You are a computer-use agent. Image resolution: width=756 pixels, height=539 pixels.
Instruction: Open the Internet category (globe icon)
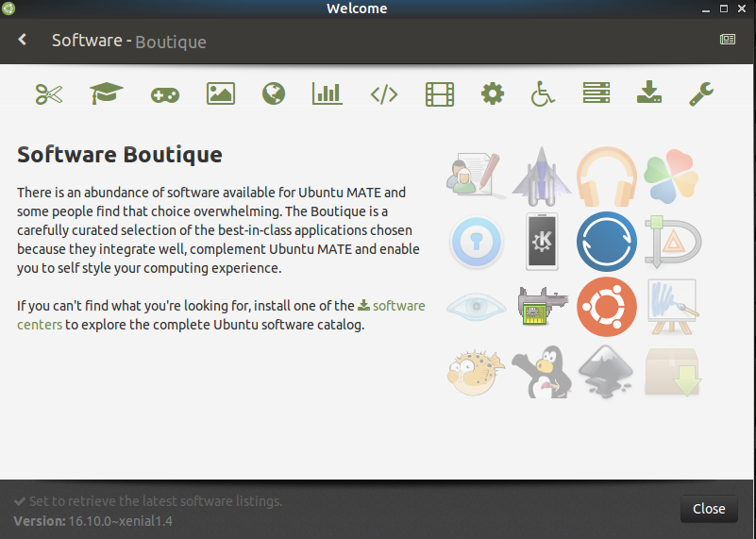(x=274, y=93)
